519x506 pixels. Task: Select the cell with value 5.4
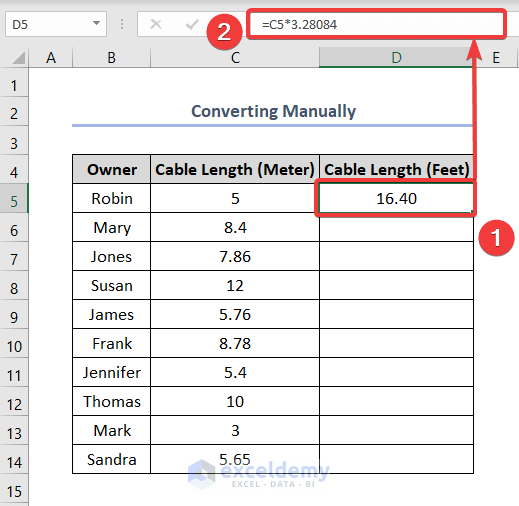tap(235, 372)
